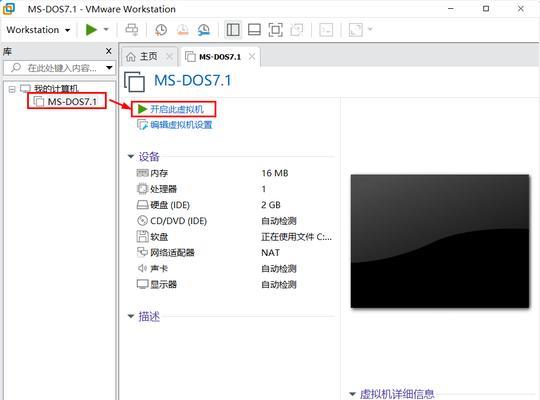Toggle the library sidebar view icon
This screenshot has width=540, height=400.
point(233,30)
